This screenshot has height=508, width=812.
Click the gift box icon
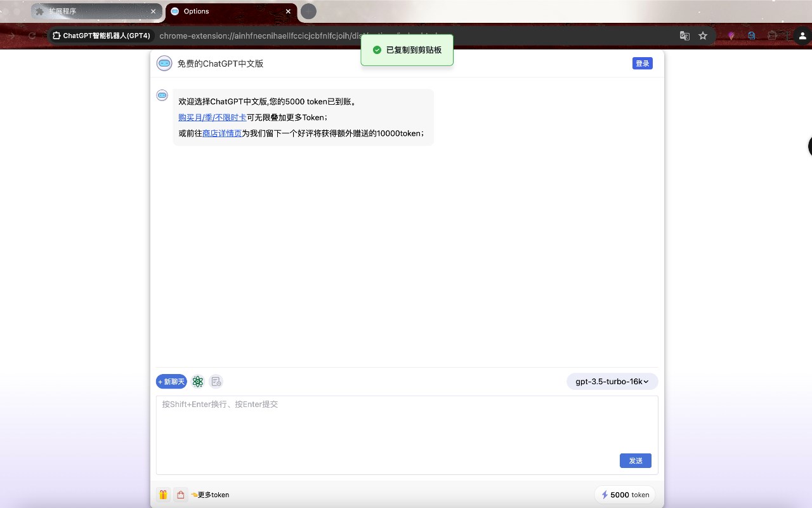(163, 495)
